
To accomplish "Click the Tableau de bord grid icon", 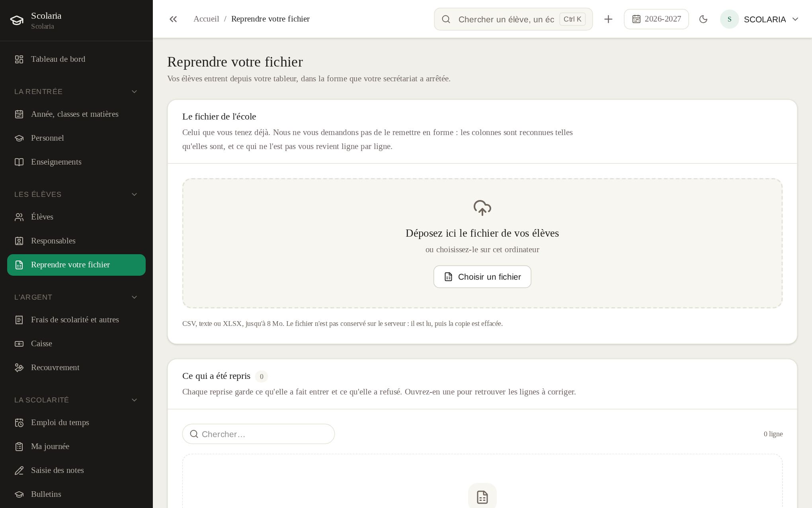I will (19, 59).
